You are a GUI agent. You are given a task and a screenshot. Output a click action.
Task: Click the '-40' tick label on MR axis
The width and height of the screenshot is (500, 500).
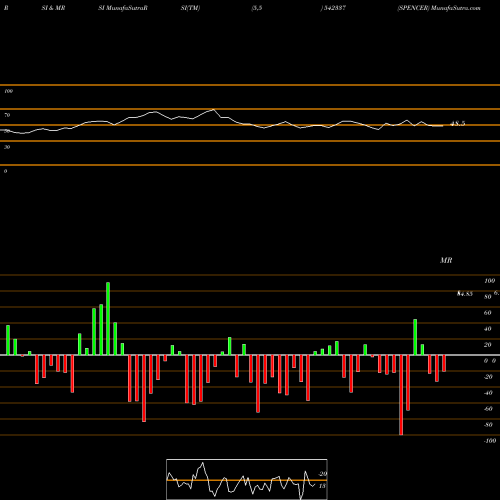click(x=488, y=393)
